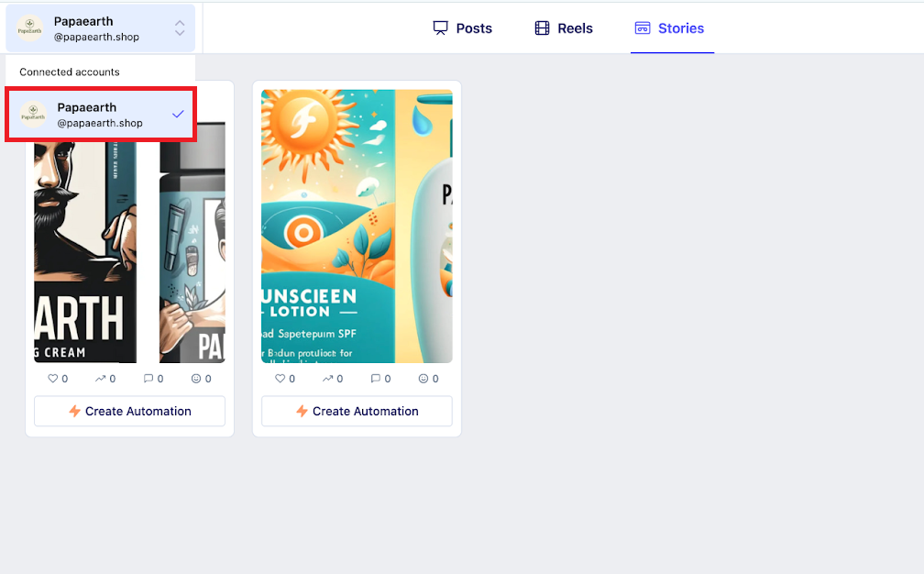Select Papaearth in Connected accounts list
This screenshot has width=924, height=574.
tap(101, 115)
